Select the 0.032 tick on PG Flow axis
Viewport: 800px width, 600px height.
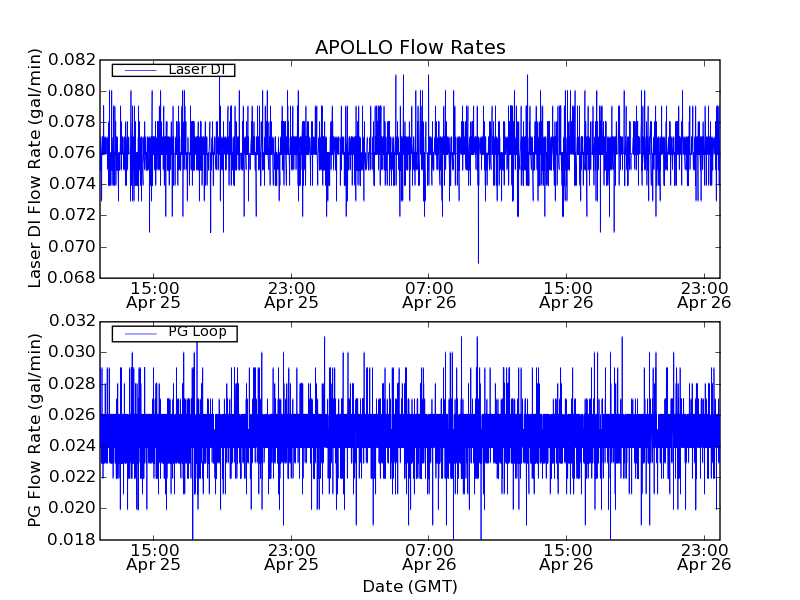pyautogui.click(x=72, y=321)
